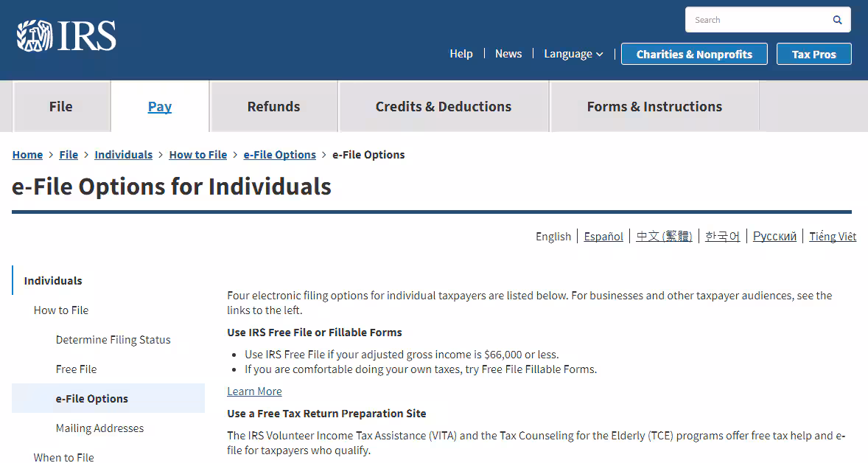Go to How to File breadcrumb
Screen dimensions: 868x463
click(198, 155)
